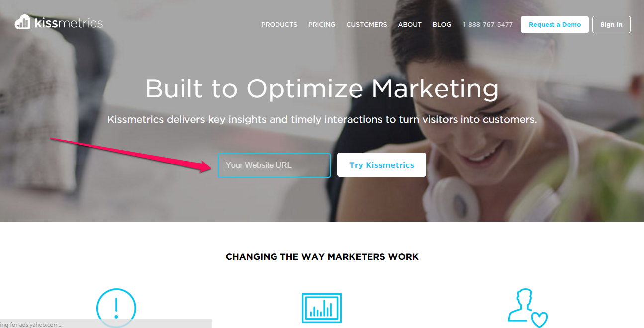Focus the Your Website URL field
The width and height of the screenshot is (644, 328).
(274, 165)
